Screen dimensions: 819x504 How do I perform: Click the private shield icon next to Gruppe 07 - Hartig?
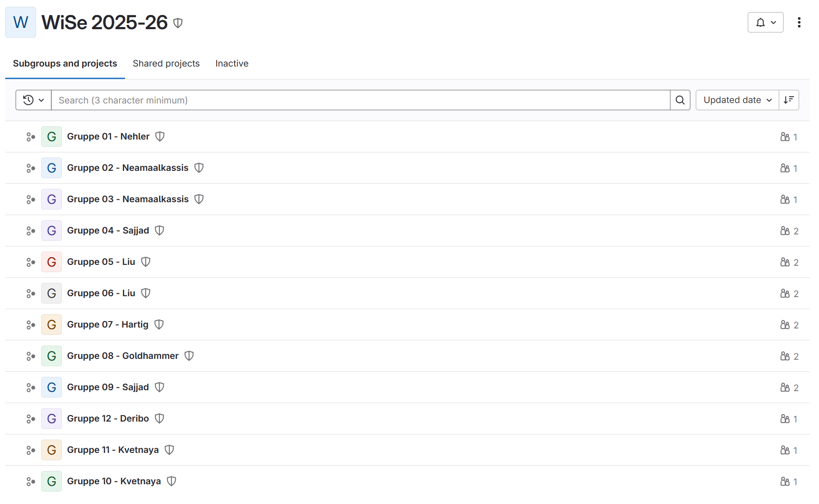pos(159,325)
